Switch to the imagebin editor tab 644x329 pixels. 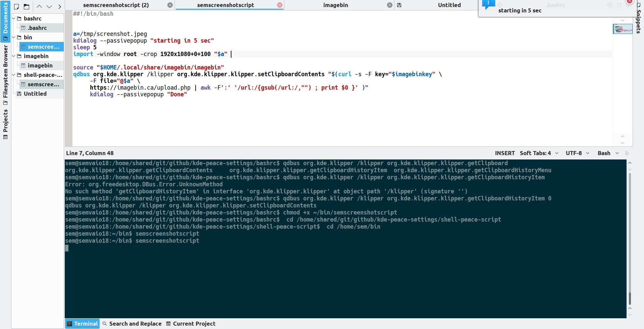(335, 5)
